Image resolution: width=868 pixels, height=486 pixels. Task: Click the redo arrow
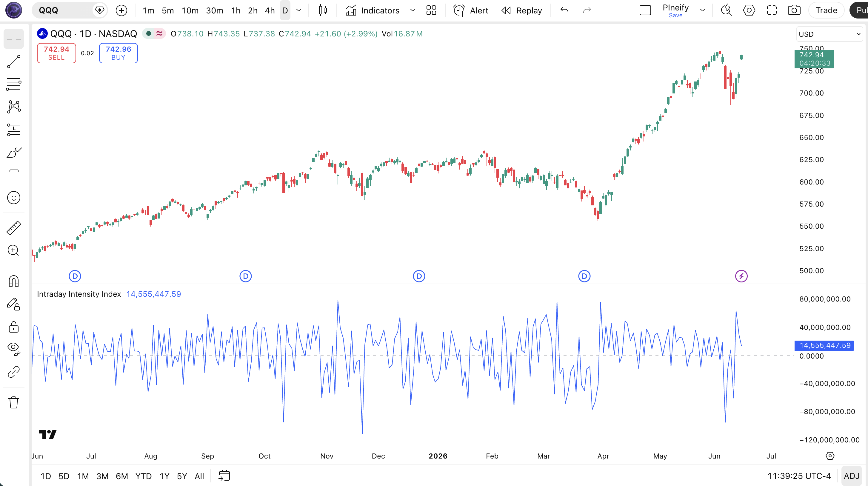[x=587, y=10]
